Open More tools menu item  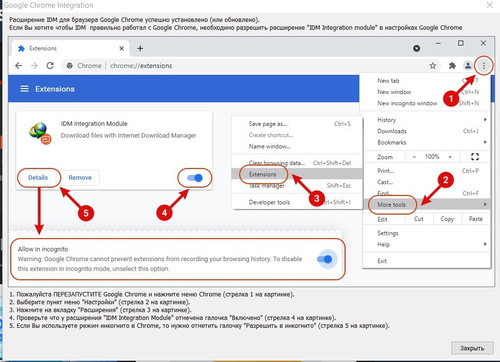(427, 204)
